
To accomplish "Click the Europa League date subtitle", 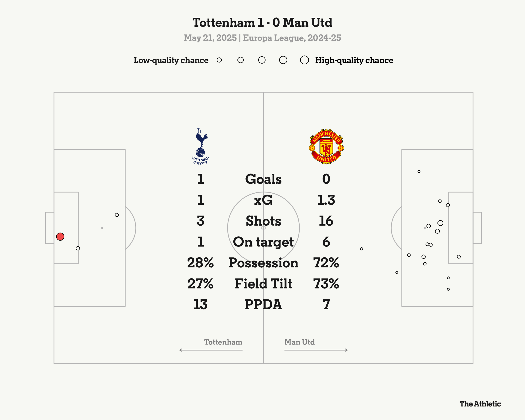I will coord(262,38).
